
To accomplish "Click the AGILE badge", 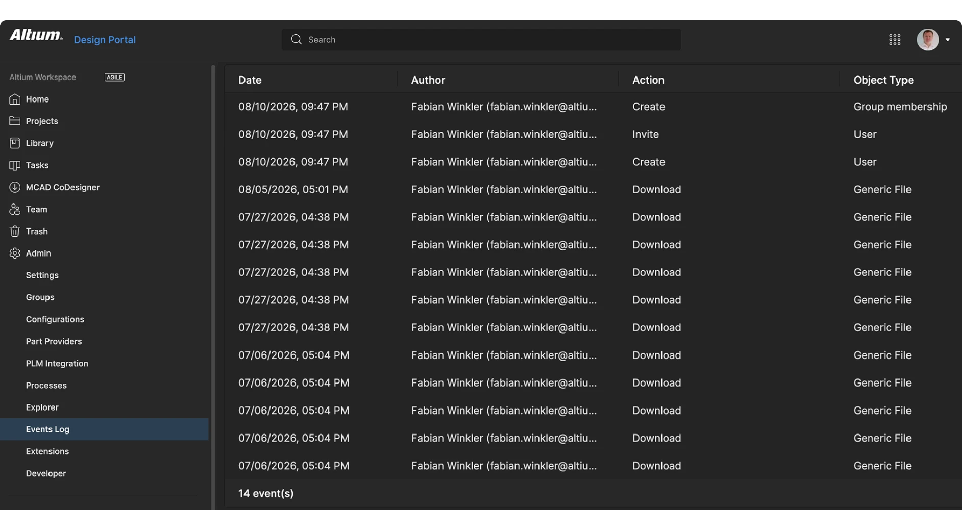I will pyautogui.click(x=114, y=77).
